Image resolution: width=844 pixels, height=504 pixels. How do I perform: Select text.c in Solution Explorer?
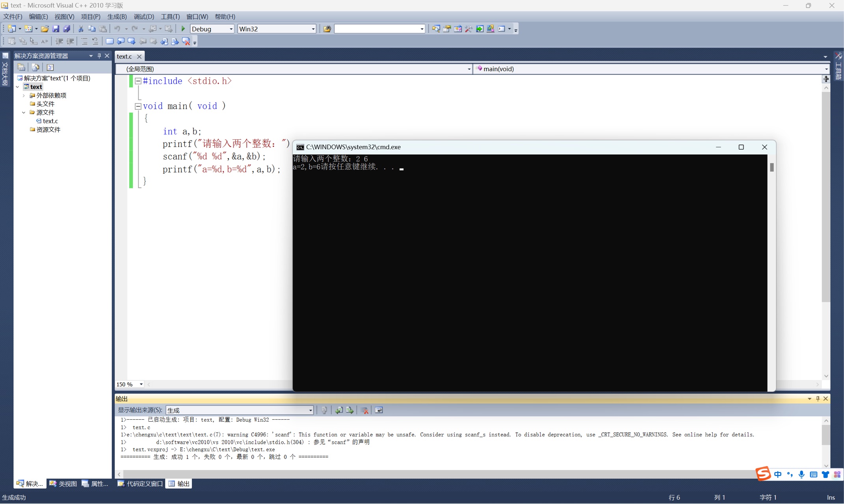[x=50, y=121]
